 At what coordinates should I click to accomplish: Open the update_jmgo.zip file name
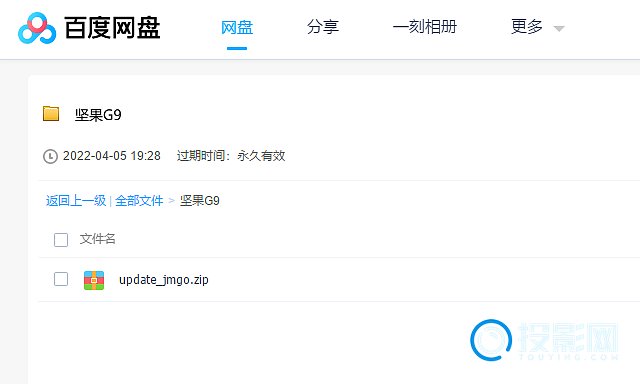coord(164,280)
